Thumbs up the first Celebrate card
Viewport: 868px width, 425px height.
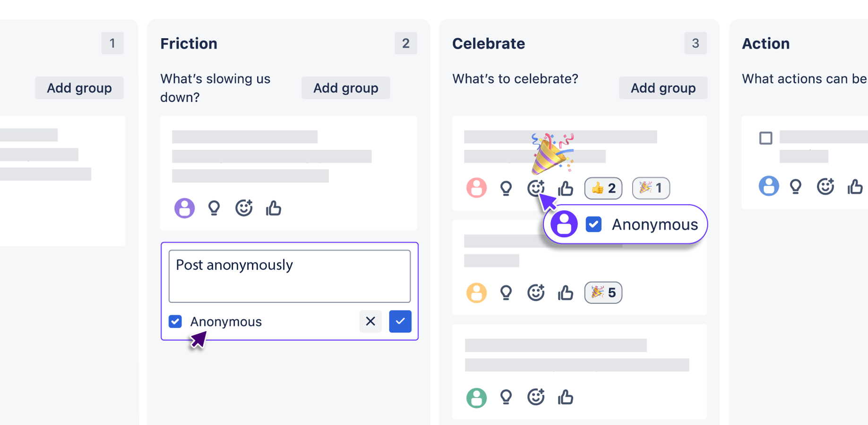pyautogui.click(x=566, y=188)
